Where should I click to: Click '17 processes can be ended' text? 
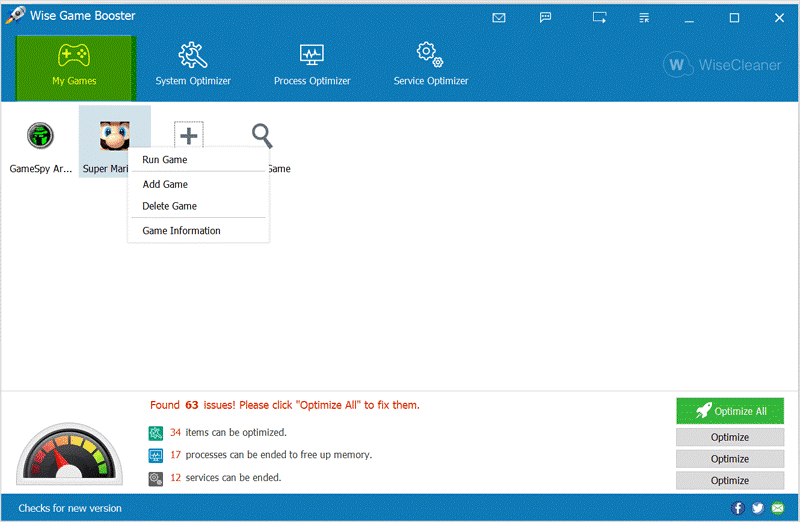(271, 455)
